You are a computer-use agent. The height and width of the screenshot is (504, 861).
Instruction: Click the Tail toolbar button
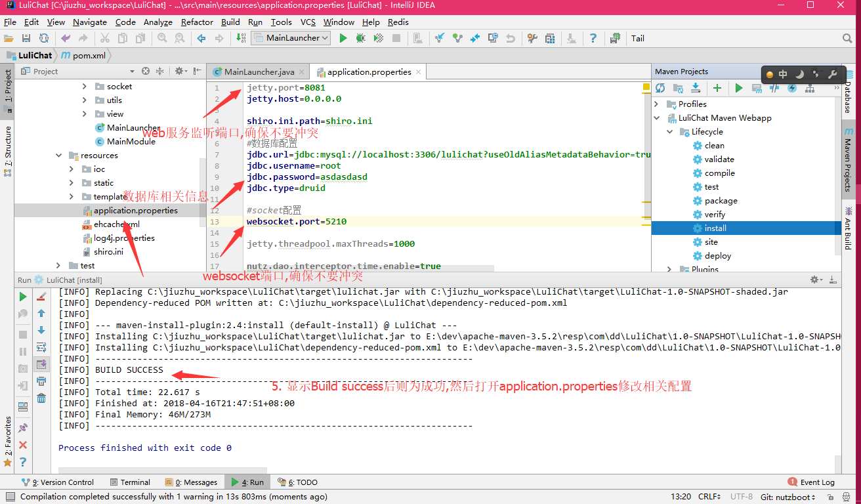638,38
